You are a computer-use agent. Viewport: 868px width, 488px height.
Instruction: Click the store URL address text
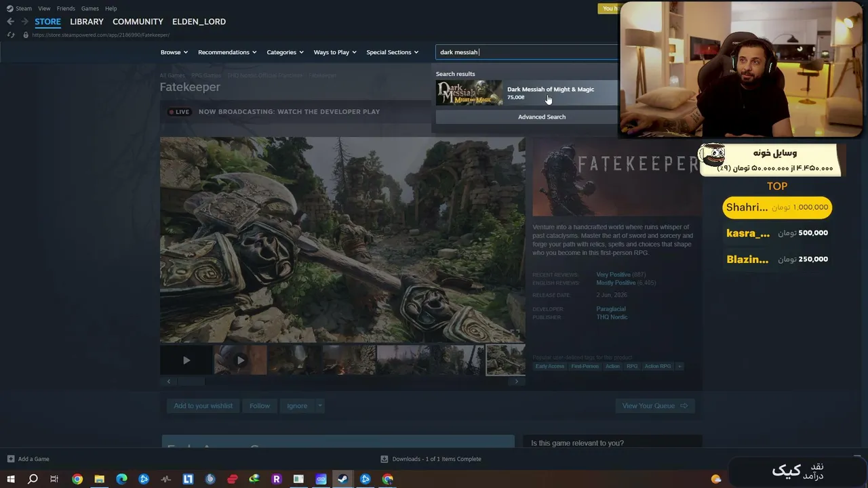(100, 35)
